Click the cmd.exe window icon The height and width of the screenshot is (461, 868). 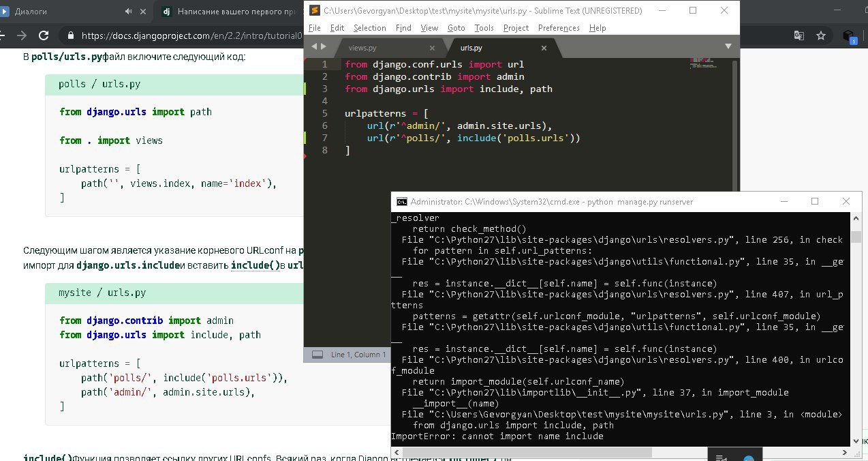tap(402, 202)
